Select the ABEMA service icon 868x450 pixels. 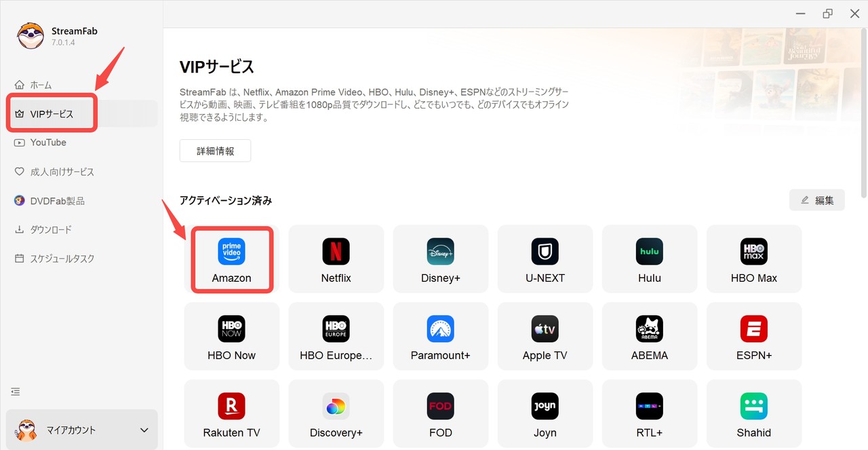649,336
